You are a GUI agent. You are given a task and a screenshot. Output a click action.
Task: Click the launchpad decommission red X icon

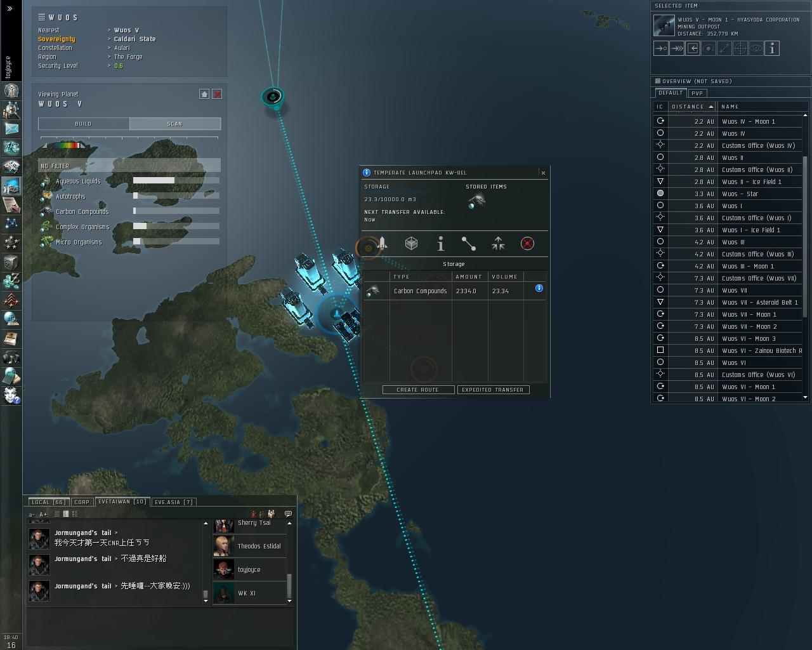point(527,243)
